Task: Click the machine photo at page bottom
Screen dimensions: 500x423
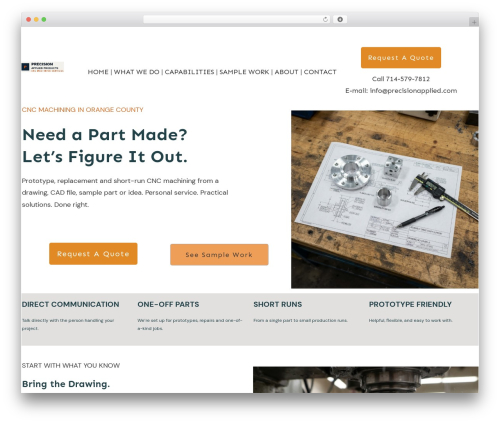Action: 366,380
